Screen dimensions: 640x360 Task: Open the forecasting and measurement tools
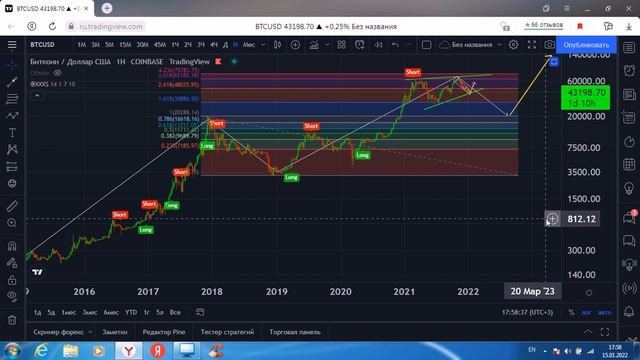12,167
